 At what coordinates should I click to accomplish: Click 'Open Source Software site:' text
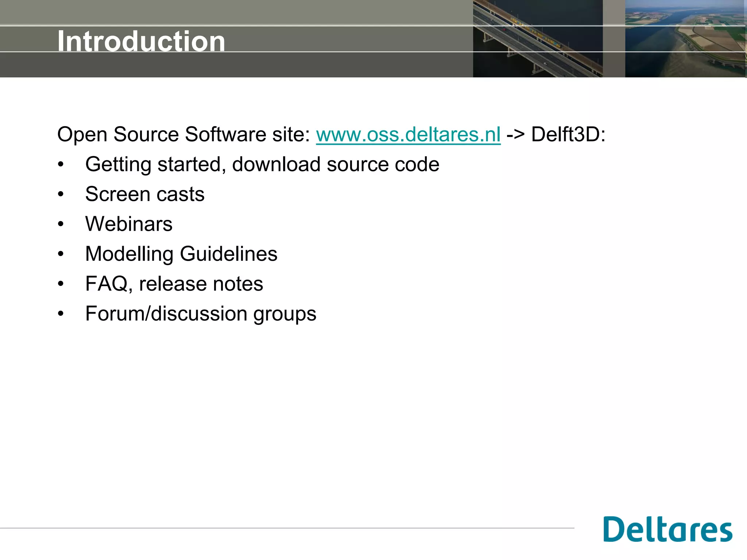click(184, 135)
